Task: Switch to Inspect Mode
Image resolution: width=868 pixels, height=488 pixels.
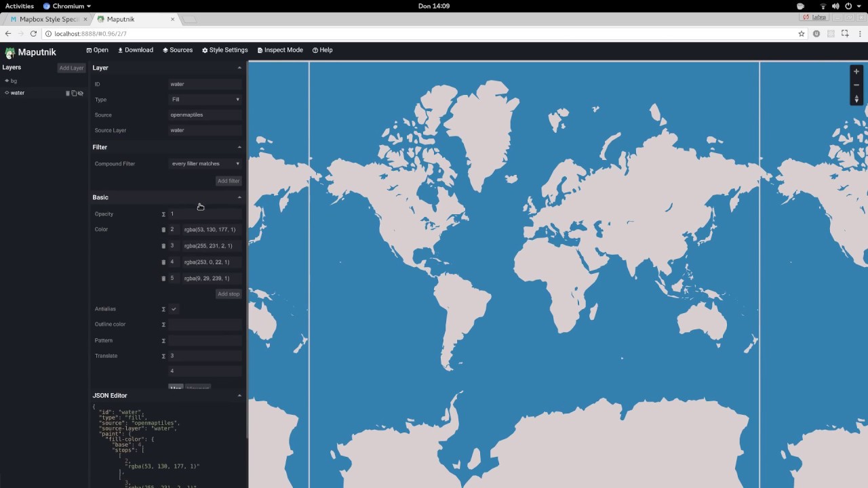Action: (x=281, y=50)
